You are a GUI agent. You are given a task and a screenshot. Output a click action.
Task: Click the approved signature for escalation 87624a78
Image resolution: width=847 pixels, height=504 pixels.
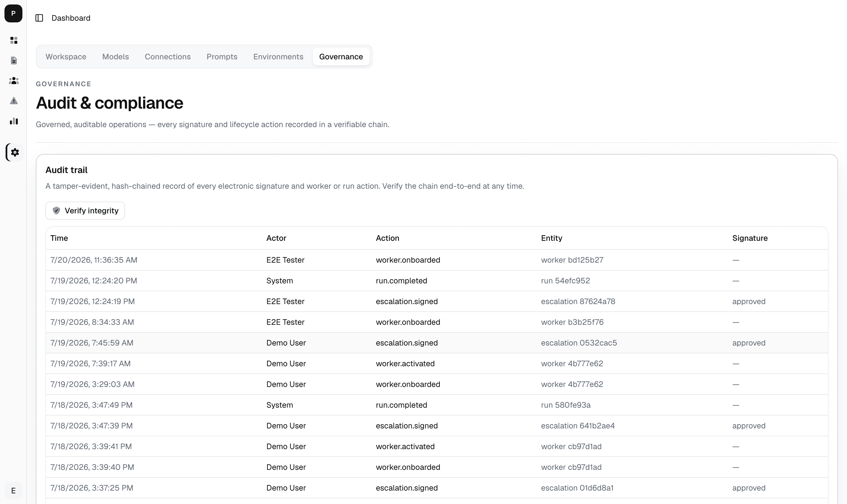[749, 301]
